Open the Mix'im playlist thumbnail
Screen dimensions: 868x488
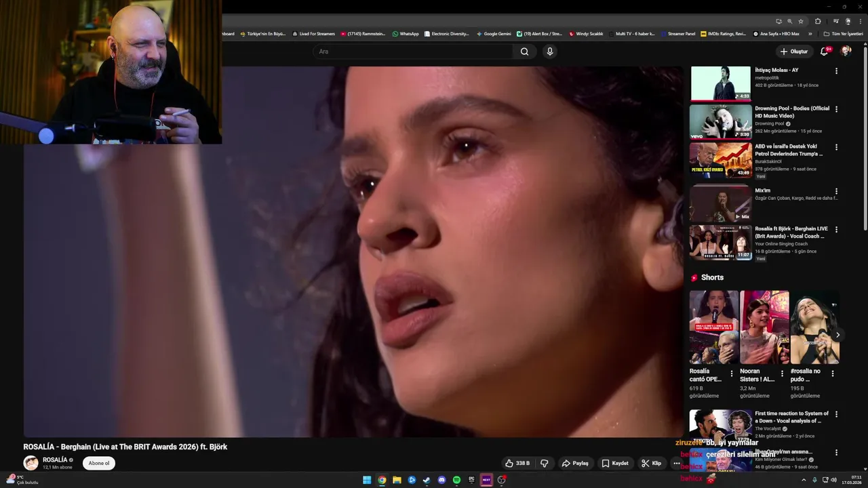pyautogui.click(x=720, y=203)
